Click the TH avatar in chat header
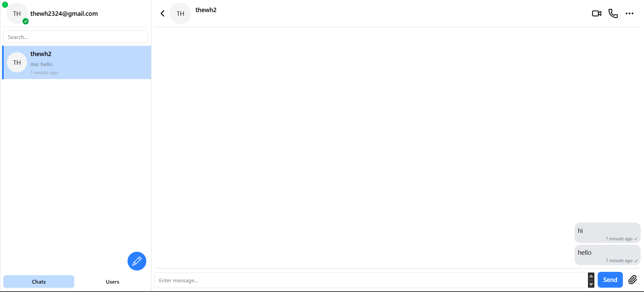Screen dimensions: 644x292 point(181,13)
